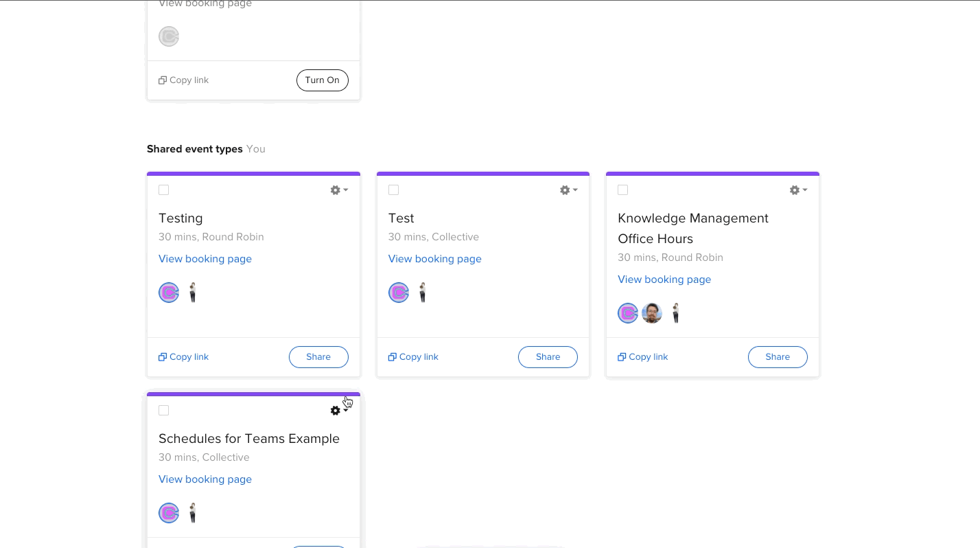Tick the Knowledge Management Office Hours checkbox
Image resolution: width=980 pixels, height=548 pixels.
(x=623, y=190)
